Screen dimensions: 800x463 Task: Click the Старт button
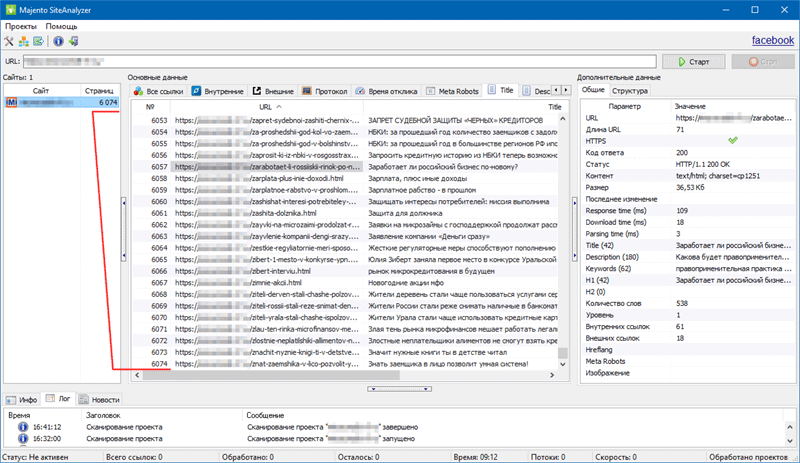tap(693, 62)
